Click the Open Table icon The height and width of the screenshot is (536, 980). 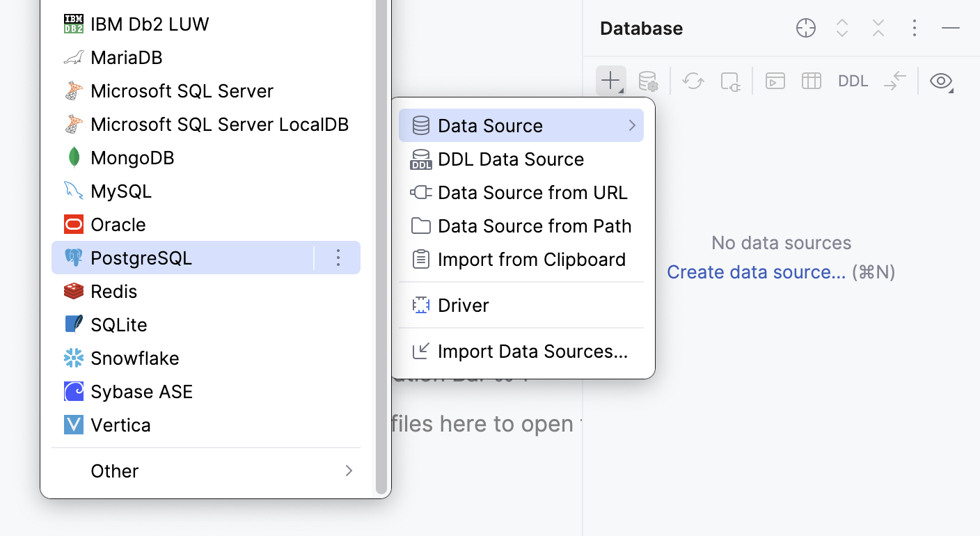pos(811,81)
